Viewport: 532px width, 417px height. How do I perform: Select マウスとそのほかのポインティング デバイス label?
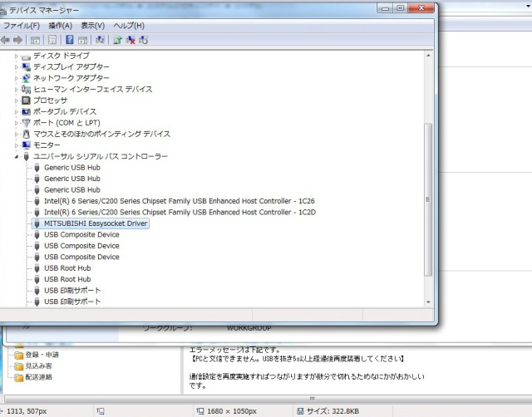pyautogui.click(x=101, y=134)
